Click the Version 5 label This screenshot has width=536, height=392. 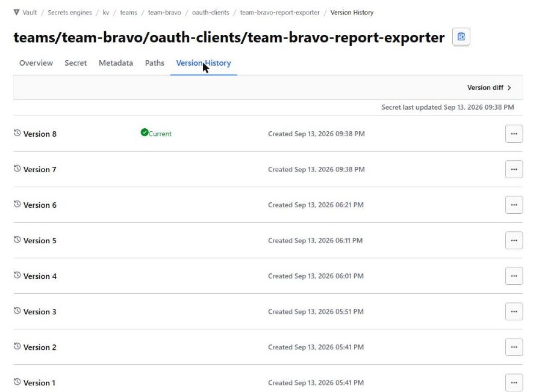tap(40, 241)
